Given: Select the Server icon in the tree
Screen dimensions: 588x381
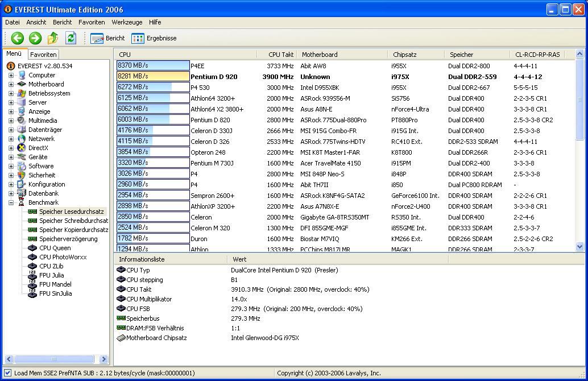Looking at the screenshot, I should tap(22, 102).
